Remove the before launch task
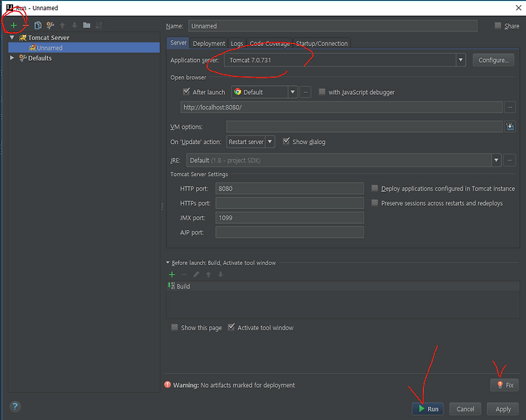 184,275
